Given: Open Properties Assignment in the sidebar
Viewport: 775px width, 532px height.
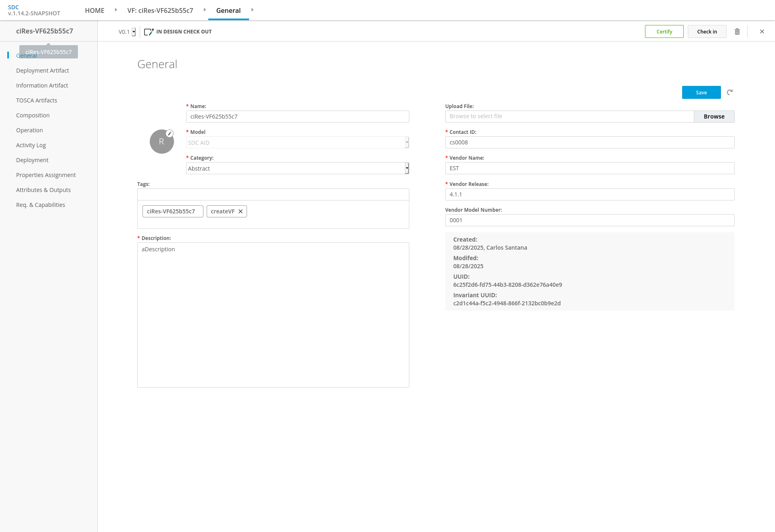Looking at the screenshot, I should pos(46,175).
